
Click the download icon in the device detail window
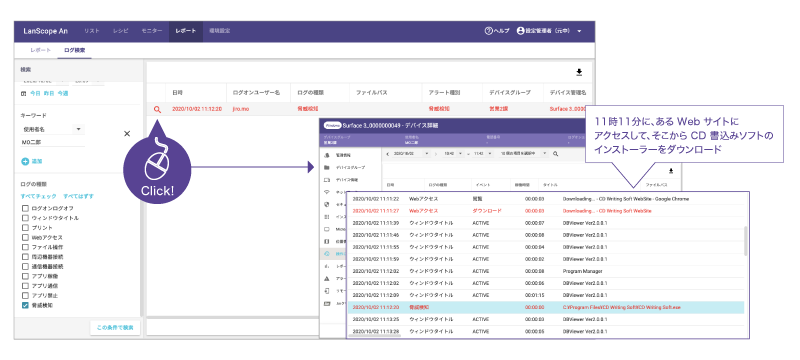click(671, 171)
